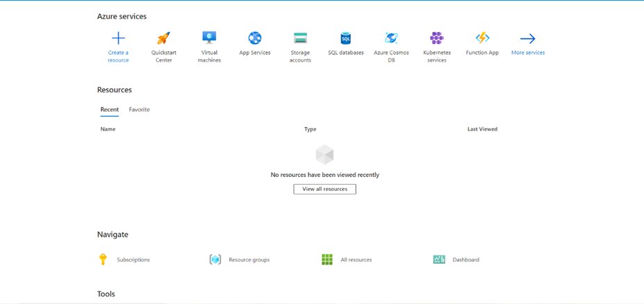Image resolution: width=644 pixels, height=304 pixels.
Task: Click the Name column header
Action: pyautogui.click(x=108, y=129)
